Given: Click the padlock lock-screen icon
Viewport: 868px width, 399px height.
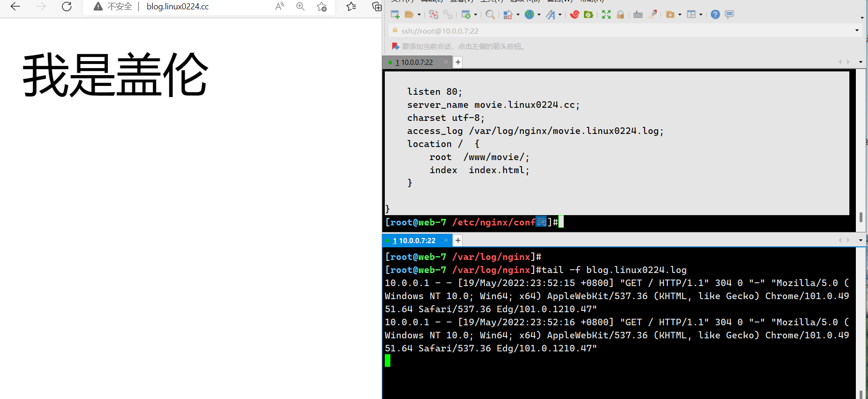Looking at the screenshot, I should point(620,14).
